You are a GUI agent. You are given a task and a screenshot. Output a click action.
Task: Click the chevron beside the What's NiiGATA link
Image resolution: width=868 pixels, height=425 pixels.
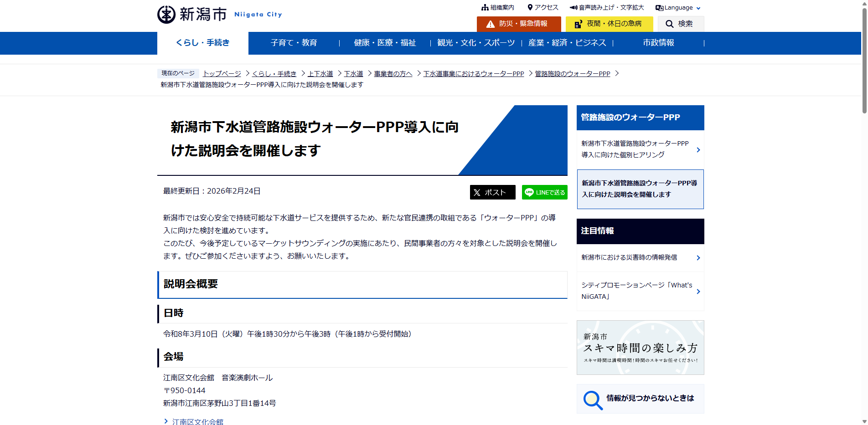tap(698, 292)
